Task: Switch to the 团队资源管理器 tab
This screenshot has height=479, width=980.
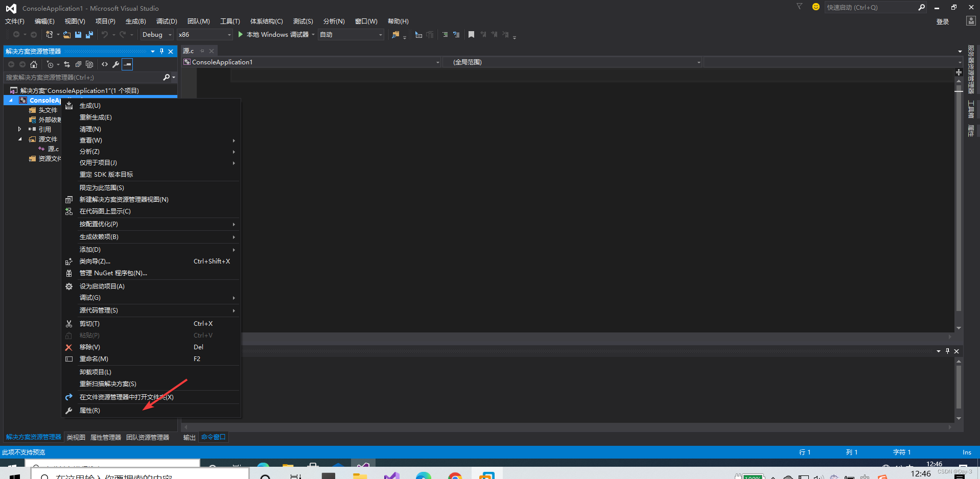Action: pos(148,438)
